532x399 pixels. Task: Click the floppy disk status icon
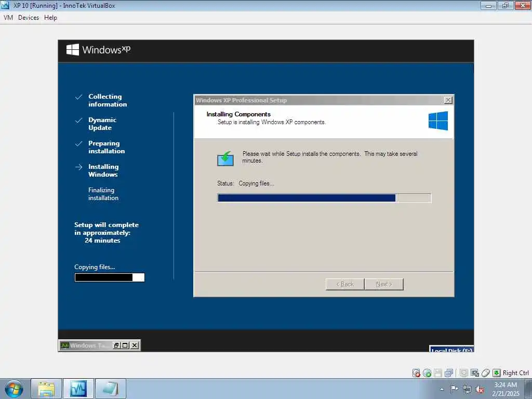click(x=437, y=373)
